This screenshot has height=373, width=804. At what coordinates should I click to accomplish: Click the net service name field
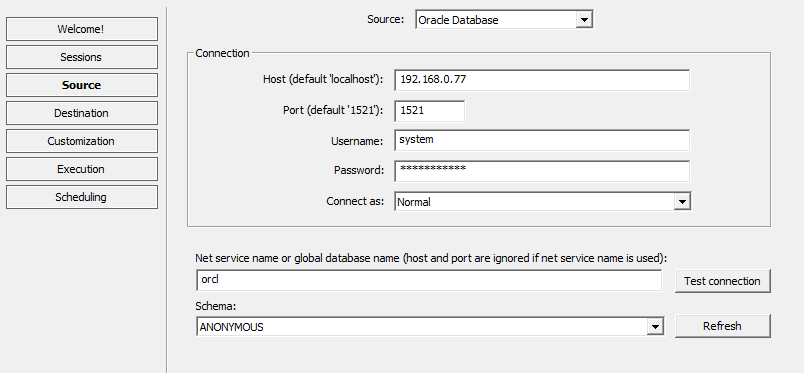pos(429,280)
